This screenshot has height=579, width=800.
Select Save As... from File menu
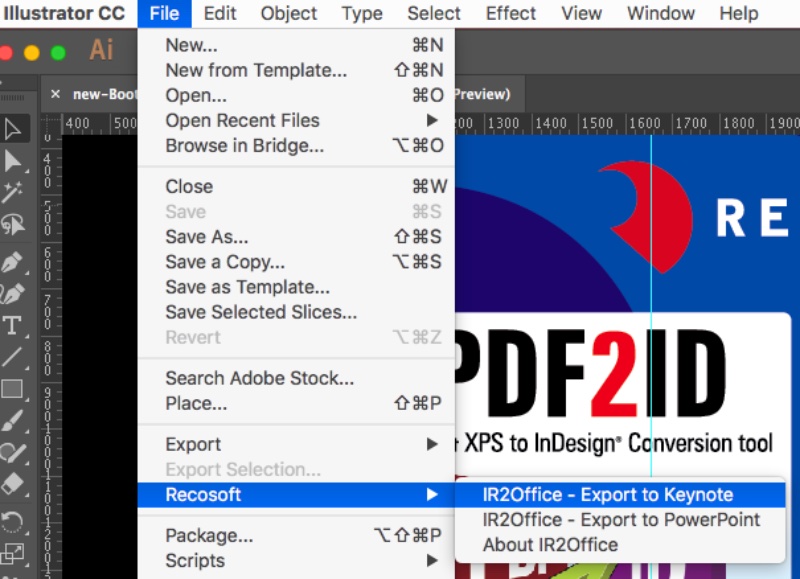(206, 237)
